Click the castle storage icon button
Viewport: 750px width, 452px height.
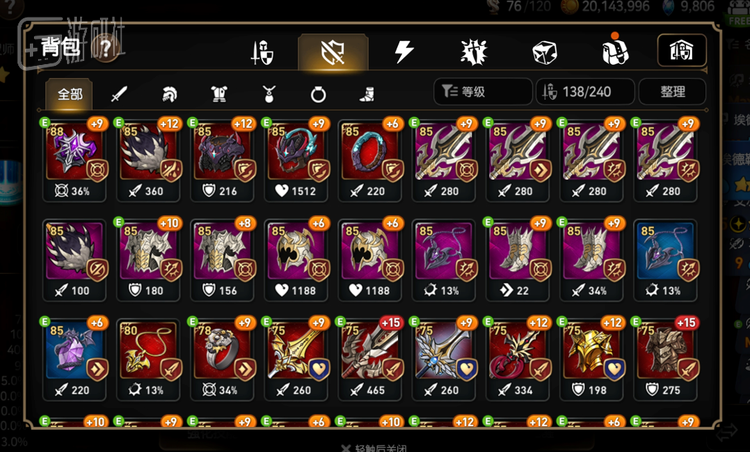pyautogui.click(x=682, y=50)
